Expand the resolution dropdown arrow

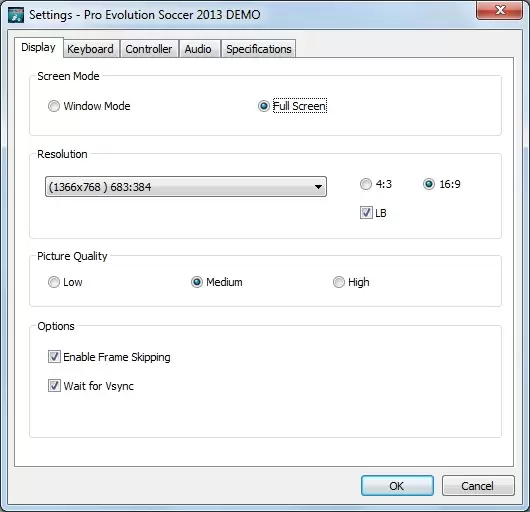(318, 187)
